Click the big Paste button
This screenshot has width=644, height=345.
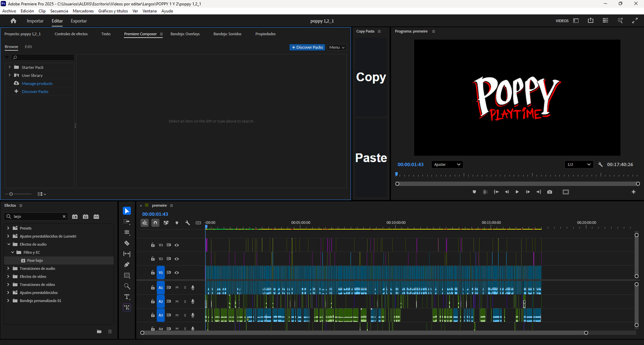(x=371, y=158)
